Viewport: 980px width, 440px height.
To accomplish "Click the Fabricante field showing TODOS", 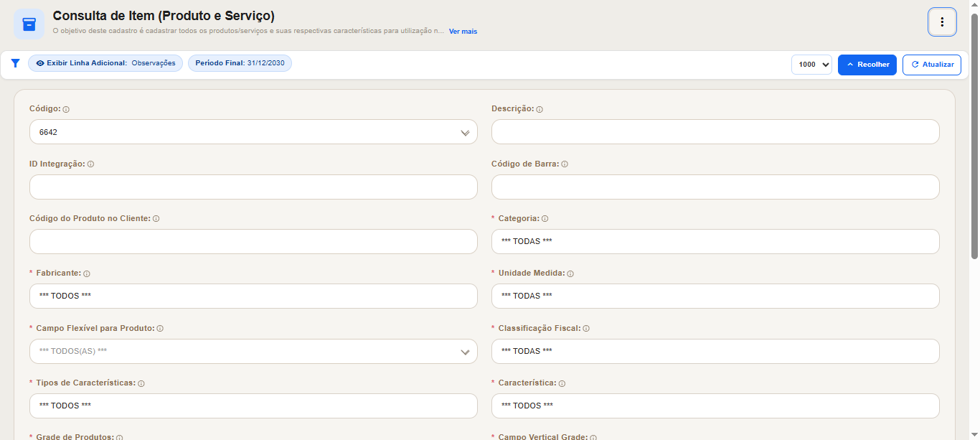I will point(253,296).
